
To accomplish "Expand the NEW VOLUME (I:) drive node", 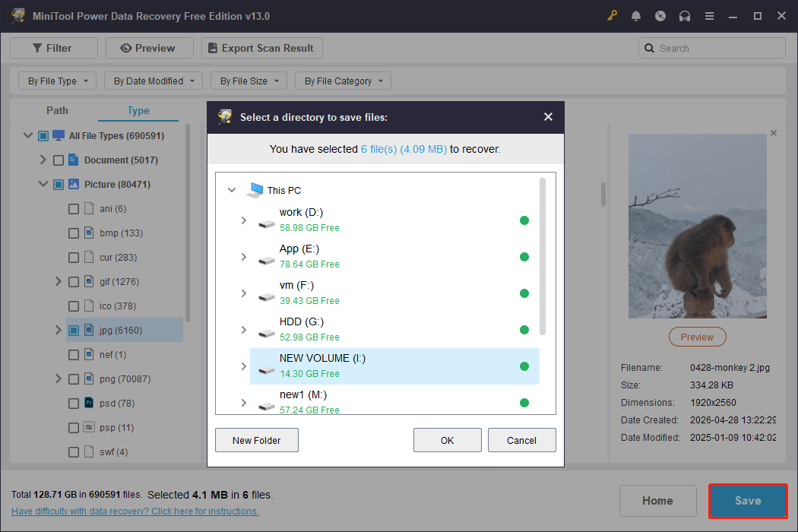I will pyautogui.click(x=244, y=366).
